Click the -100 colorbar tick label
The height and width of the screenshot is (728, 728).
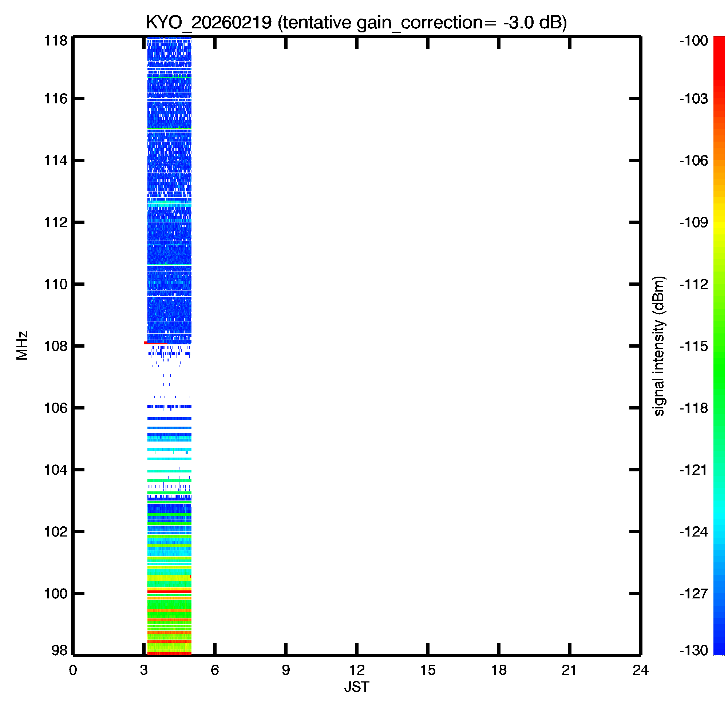coord(694,41)
